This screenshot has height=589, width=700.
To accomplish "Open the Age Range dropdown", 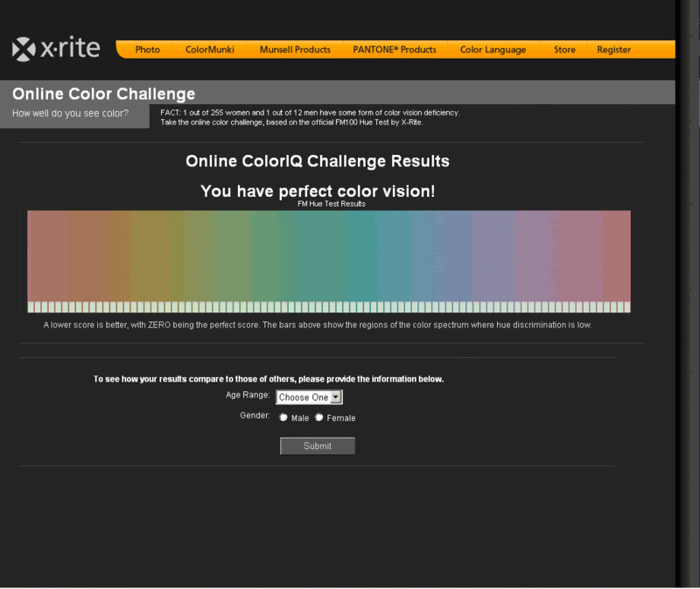I will click(x=308, y=396).
